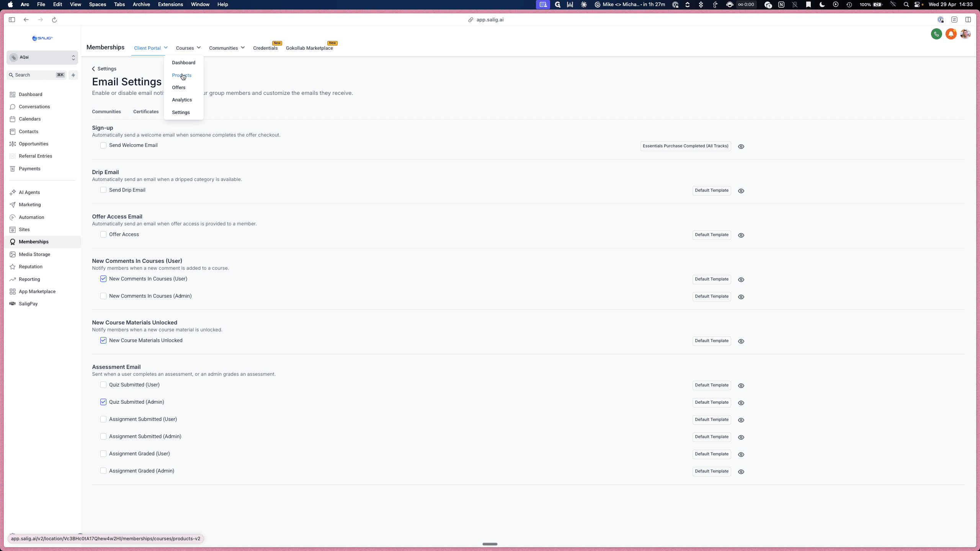Enable Send Drip Email checkbox
This screenshot has height=551, width=980.
tap(103, 190)
